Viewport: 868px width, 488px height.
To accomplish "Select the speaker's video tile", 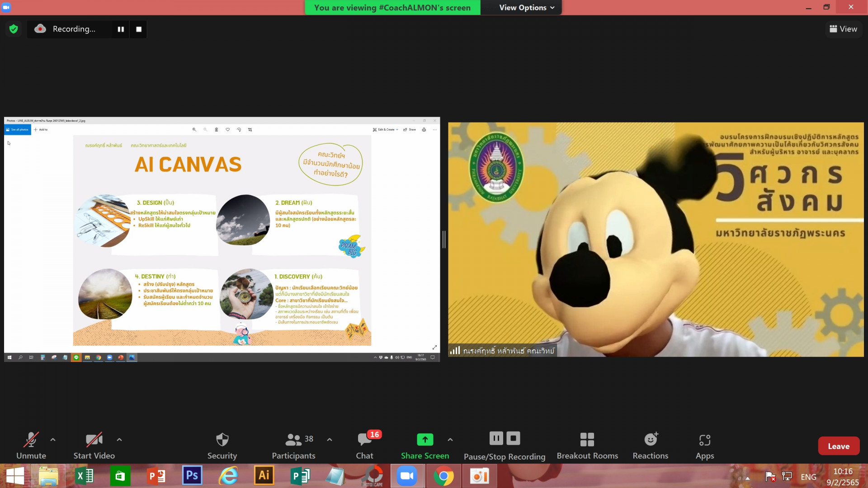I will [x=656, y=239].
